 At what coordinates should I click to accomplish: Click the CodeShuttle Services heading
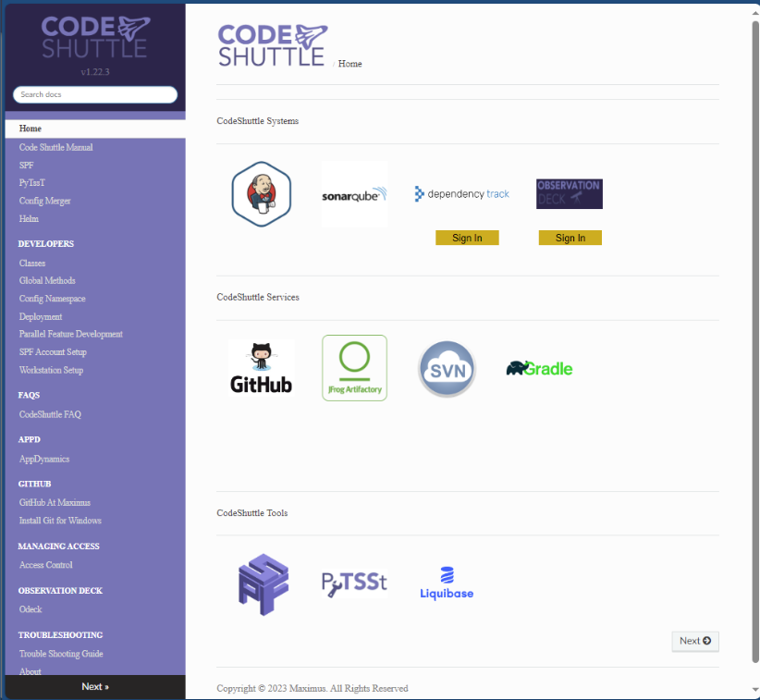[258, 297]
